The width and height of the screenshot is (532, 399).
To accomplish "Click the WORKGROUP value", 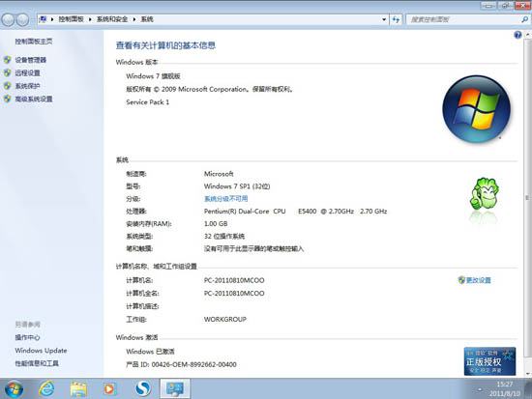I will pyautogui.click(x=225, y=319).
